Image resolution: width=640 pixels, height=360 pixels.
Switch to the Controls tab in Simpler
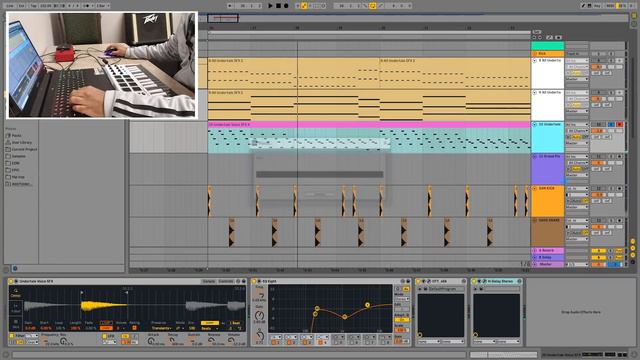coord(226,281)
